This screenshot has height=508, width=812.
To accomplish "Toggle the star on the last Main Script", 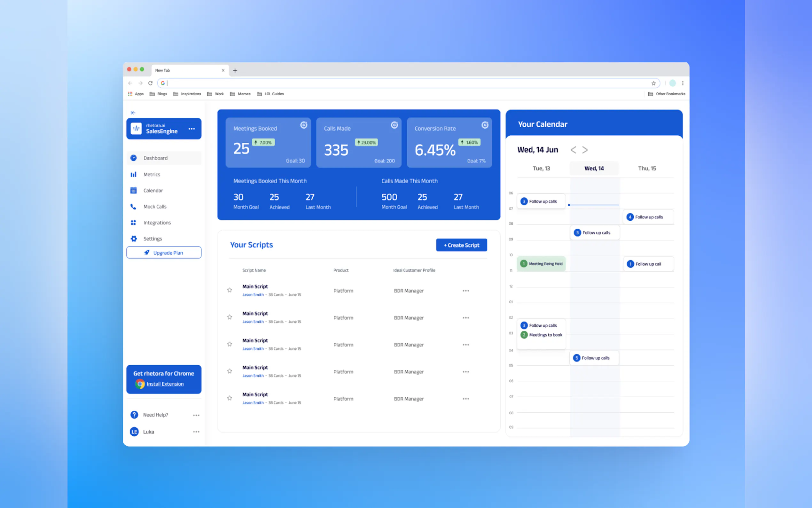I will [230, 398].
